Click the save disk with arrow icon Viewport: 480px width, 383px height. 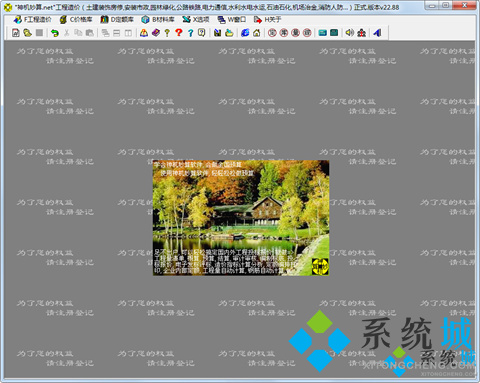tap(217, 33)
